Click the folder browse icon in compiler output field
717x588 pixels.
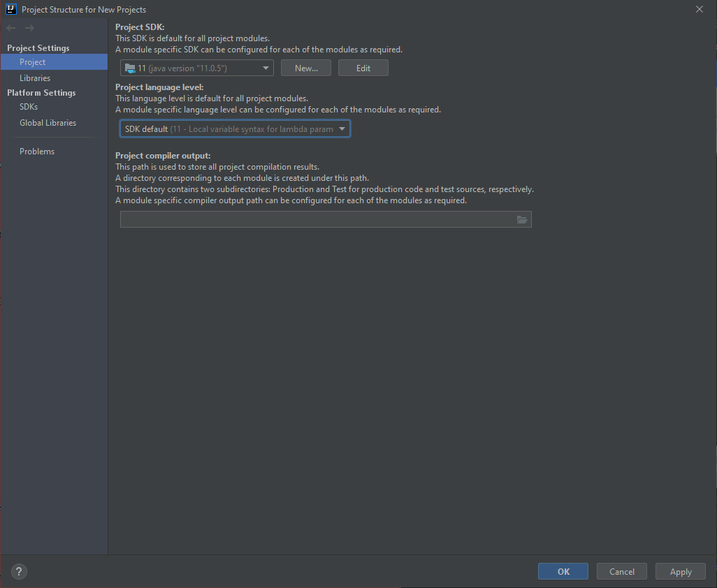coord(521,220)
